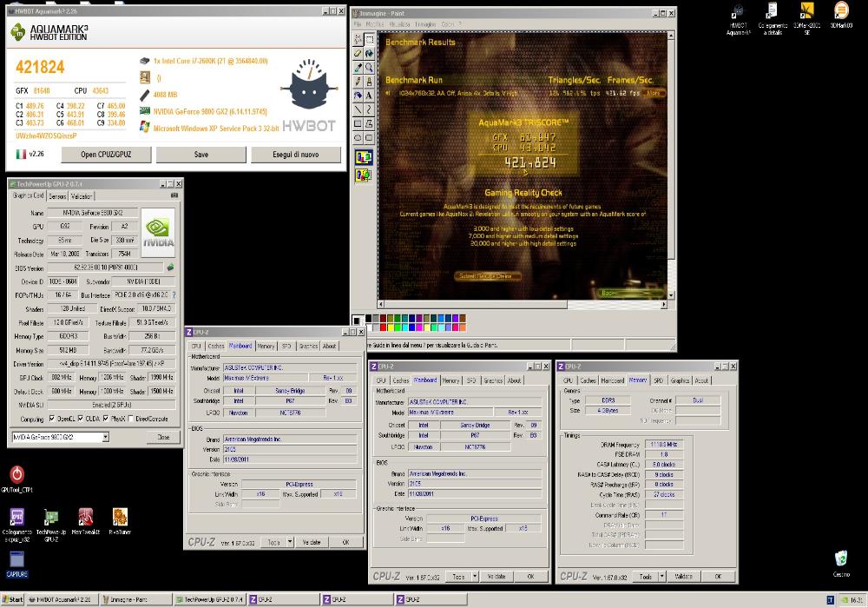Select the GPUTool_CTP1 desktop icon
This screenshot has height=608, width=868.
[x=16, y=479]
